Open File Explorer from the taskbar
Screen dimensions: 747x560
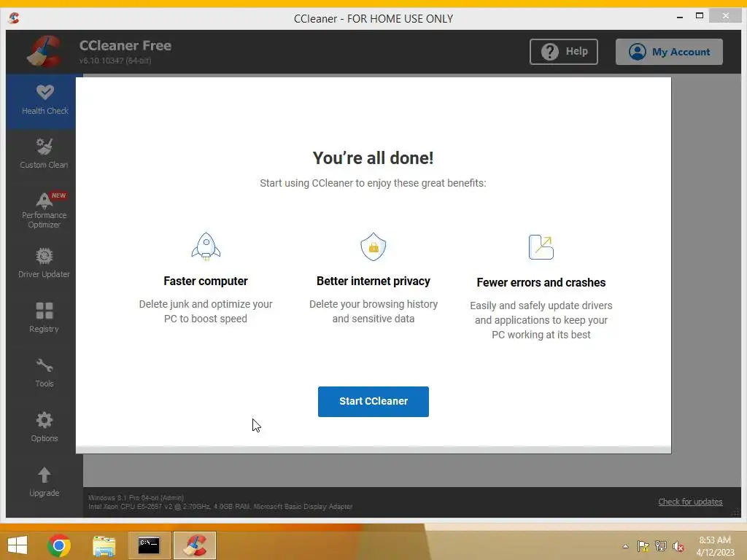(x=104, y=545)
